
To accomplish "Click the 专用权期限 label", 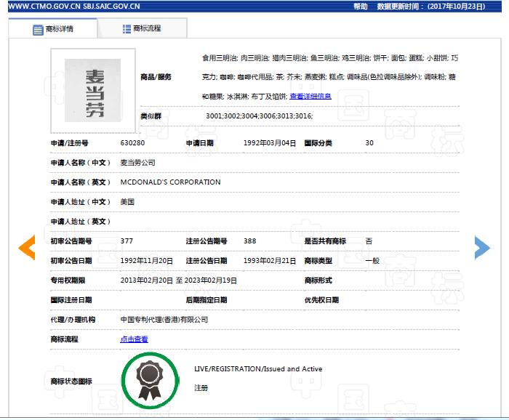I will pyautogui.click(x=68, y=280).
